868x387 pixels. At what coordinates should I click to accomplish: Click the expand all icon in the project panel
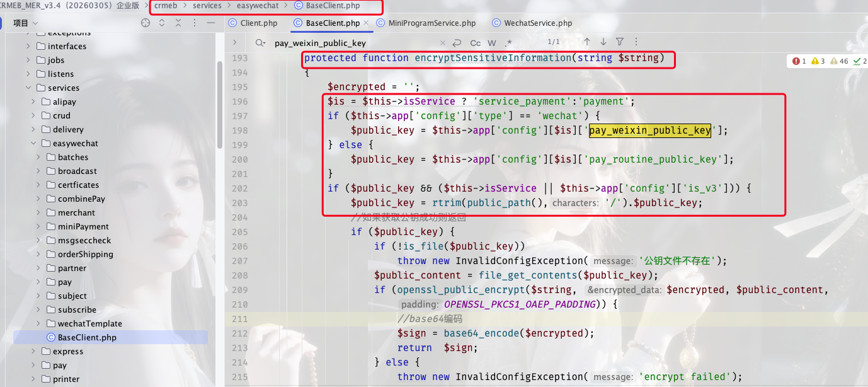(x=162, y=23)
